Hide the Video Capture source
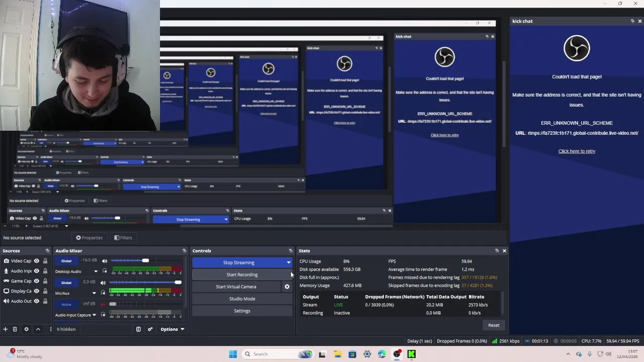644x362 pixels. click(x=36, y=261)
